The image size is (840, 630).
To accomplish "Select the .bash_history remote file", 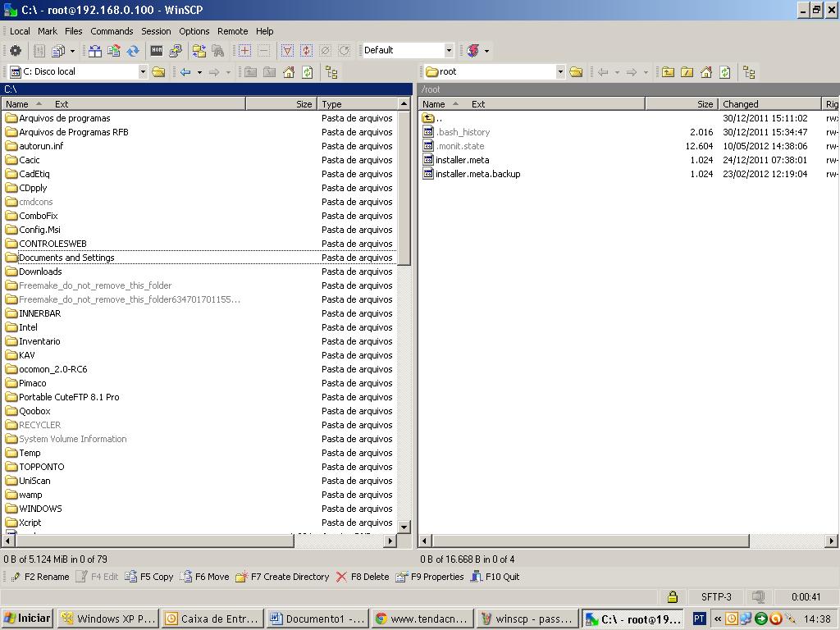I will pyautogui.click(x=463, y=132).
